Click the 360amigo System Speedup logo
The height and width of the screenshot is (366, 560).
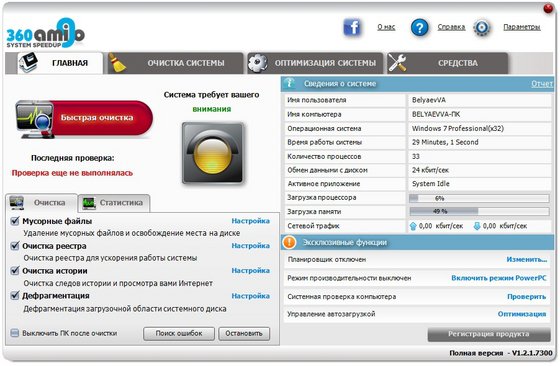45,34
